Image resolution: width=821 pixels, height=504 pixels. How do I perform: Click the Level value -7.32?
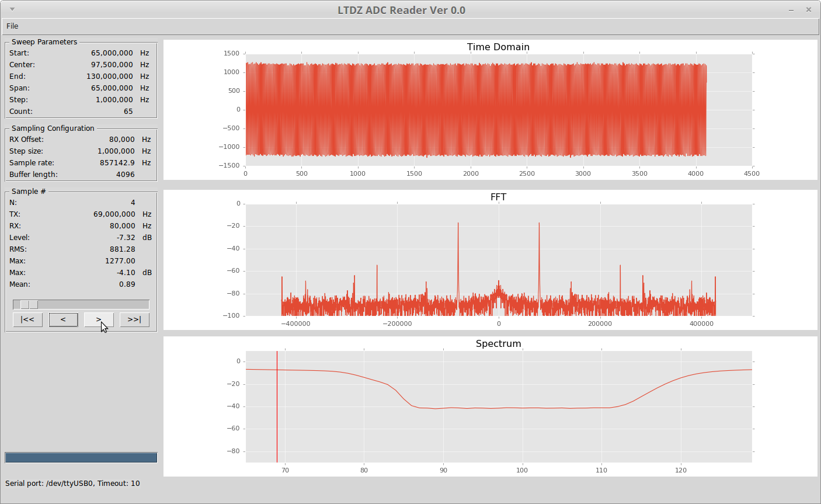point(126,238)
